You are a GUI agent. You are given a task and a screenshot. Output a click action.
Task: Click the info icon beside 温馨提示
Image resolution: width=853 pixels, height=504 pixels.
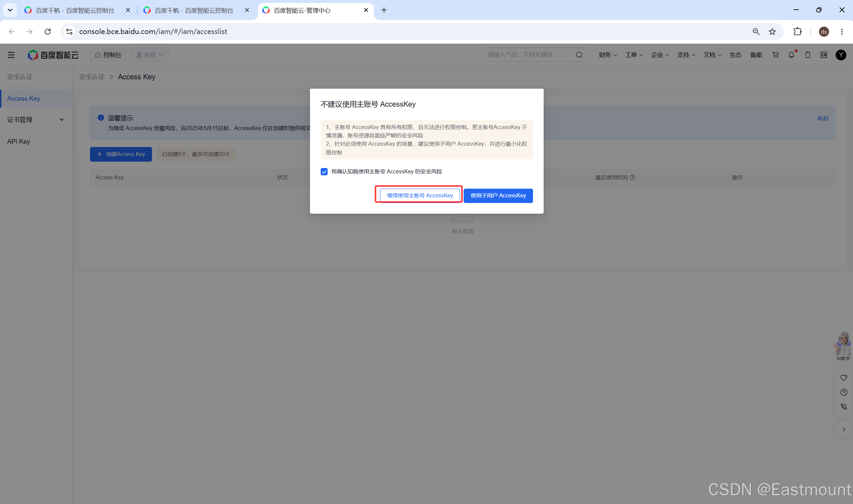coord(101,118)
